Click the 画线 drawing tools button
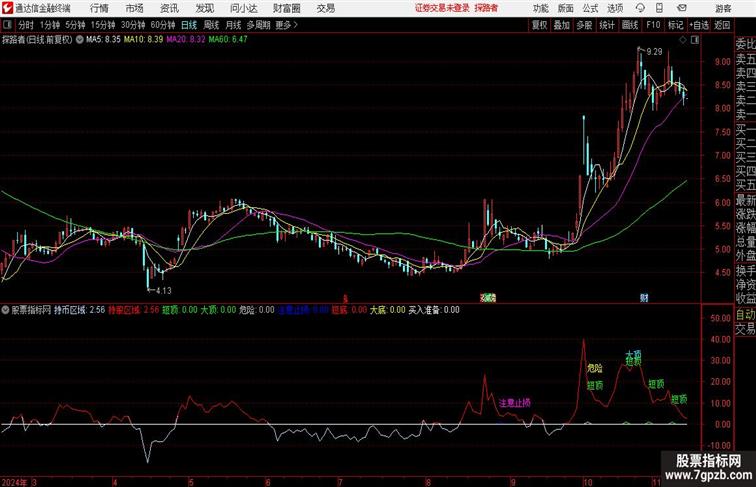Image resolution: width=756 pixels, height=487 pixels. (630, 25)
